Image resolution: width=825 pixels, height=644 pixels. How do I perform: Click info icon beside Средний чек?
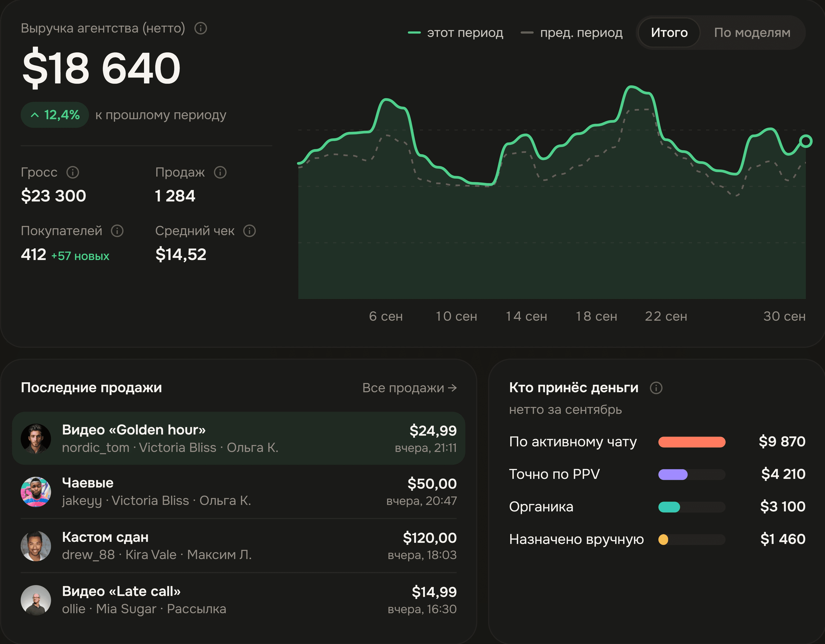[x=249, y=231]
